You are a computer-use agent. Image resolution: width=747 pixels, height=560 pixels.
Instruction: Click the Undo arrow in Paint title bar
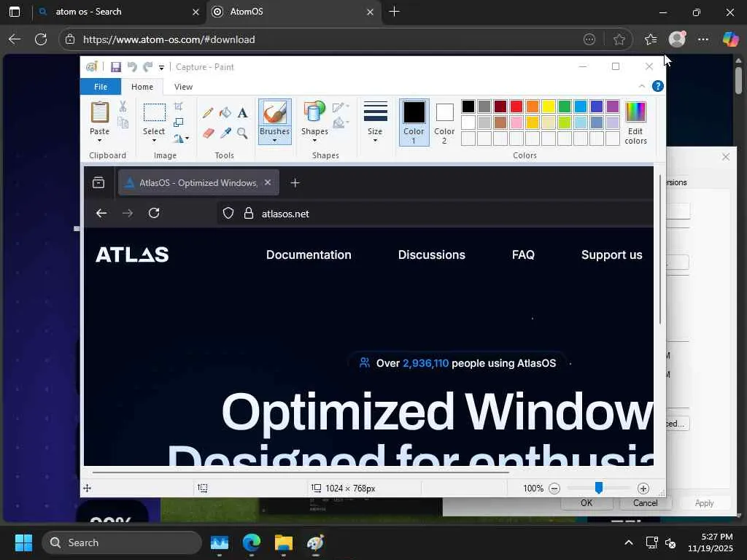pyautogui.click(x=132, y=67)
